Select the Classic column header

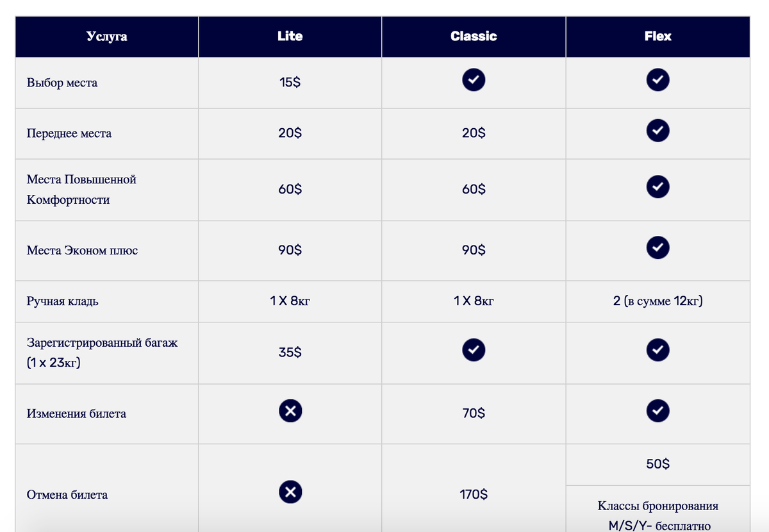474,37
